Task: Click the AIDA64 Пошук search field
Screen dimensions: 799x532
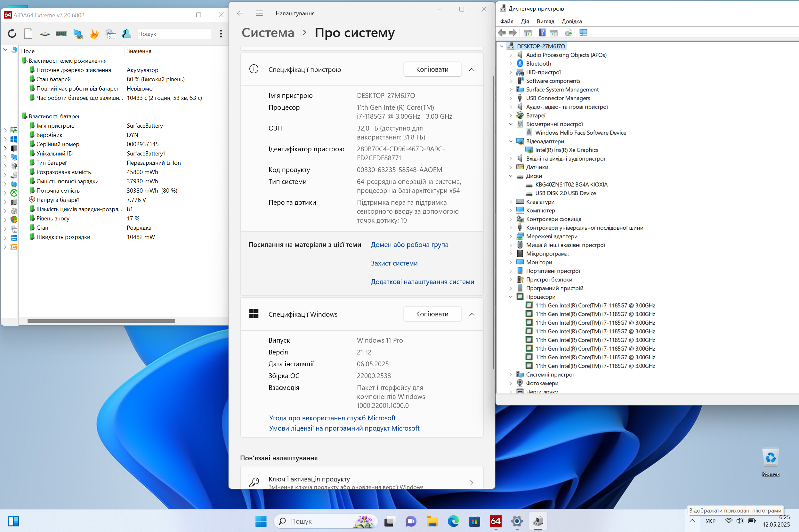Action: 174,34
